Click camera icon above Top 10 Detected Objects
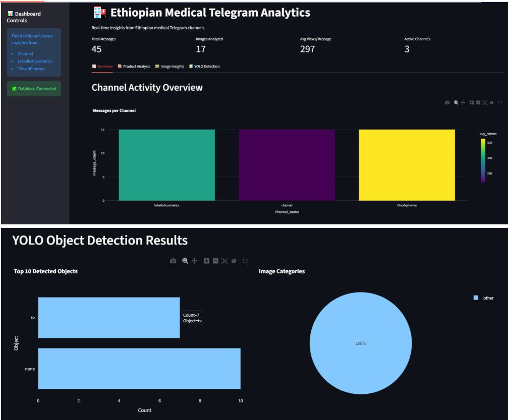 click(173, 261)
